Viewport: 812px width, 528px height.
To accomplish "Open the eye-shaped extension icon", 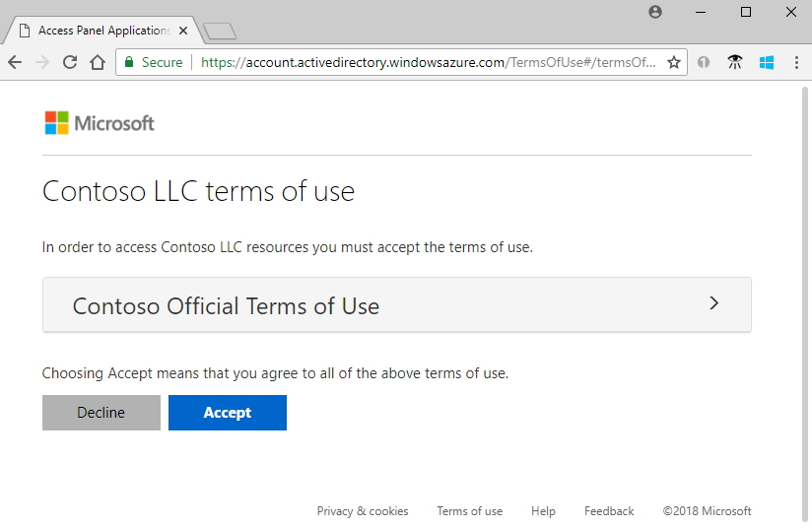I will 734,62.
